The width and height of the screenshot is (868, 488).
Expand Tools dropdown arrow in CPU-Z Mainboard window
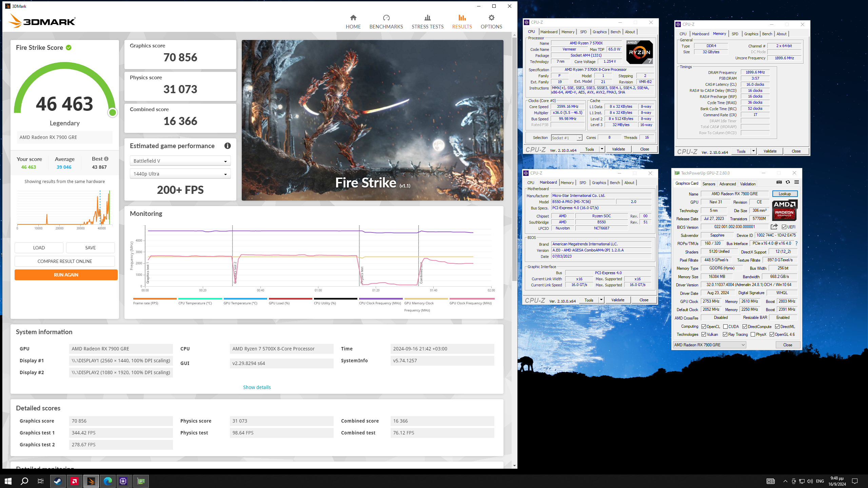[x=601, y=300]
